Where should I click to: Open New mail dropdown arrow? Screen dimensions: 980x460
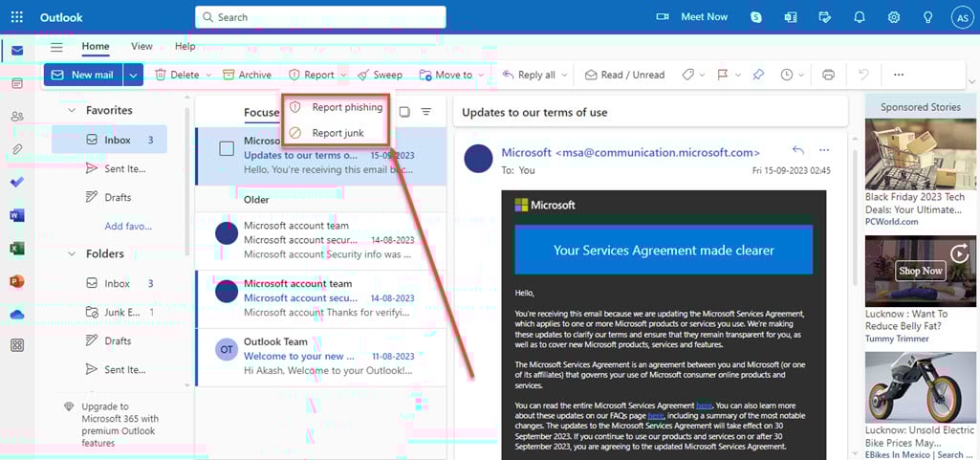click(x=133, y=75)
